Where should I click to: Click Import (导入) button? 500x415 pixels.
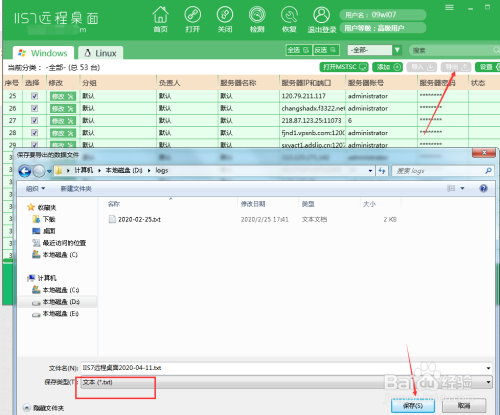click(422, 67)
